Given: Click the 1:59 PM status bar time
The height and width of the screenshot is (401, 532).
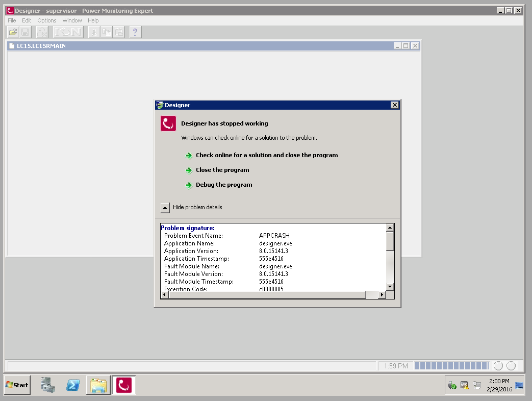Looking at the screenshot, I should pos(396,366).
